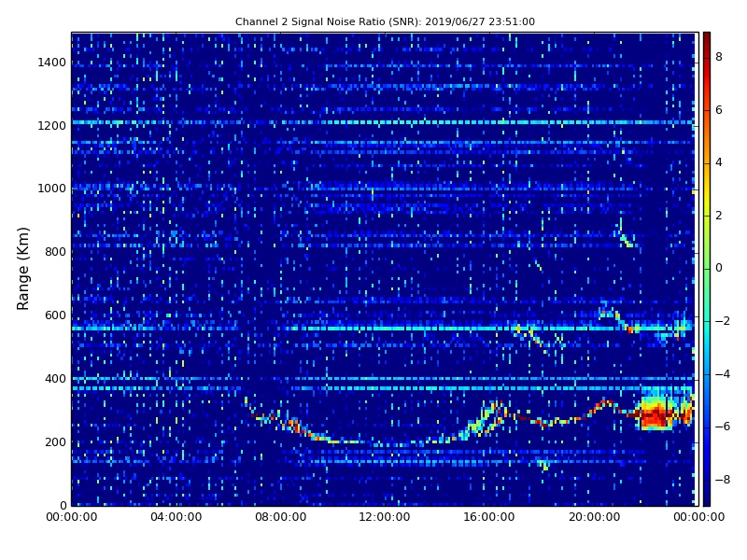Select the Range (Km) y-axis label
747x560 pixels.
pyautogui.click(x=22, y=269)
